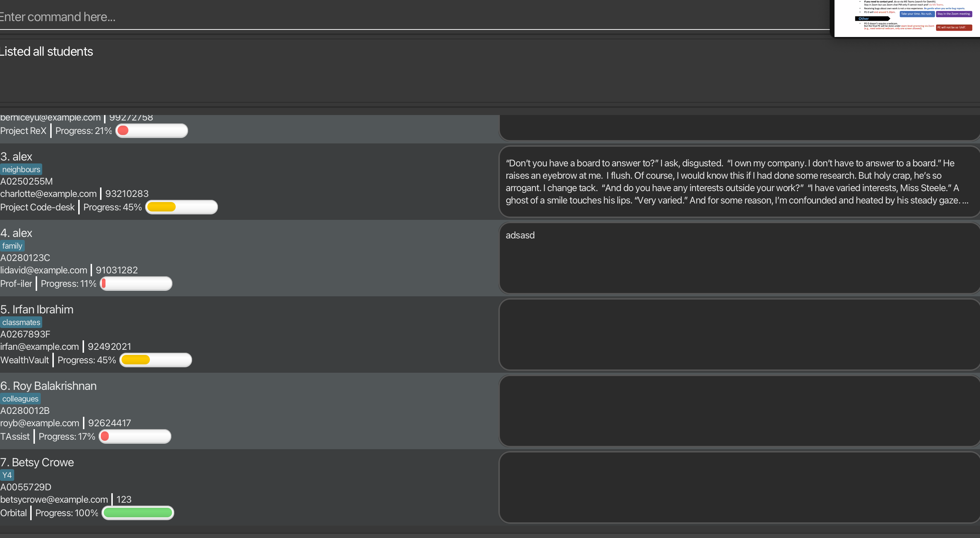Select student name '4. alex'
980x538 pixels.
(16, 233)
